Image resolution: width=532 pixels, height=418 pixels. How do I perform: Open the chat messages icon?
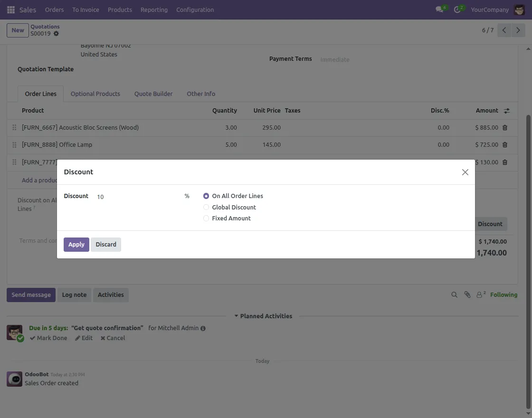coord(440,9)
